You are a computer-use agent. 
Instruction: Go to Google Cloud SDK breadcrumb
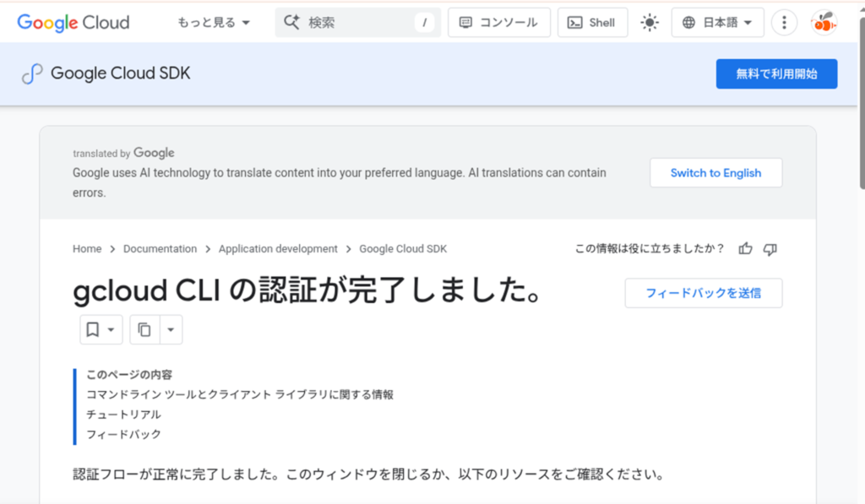[x=403, y=249]
